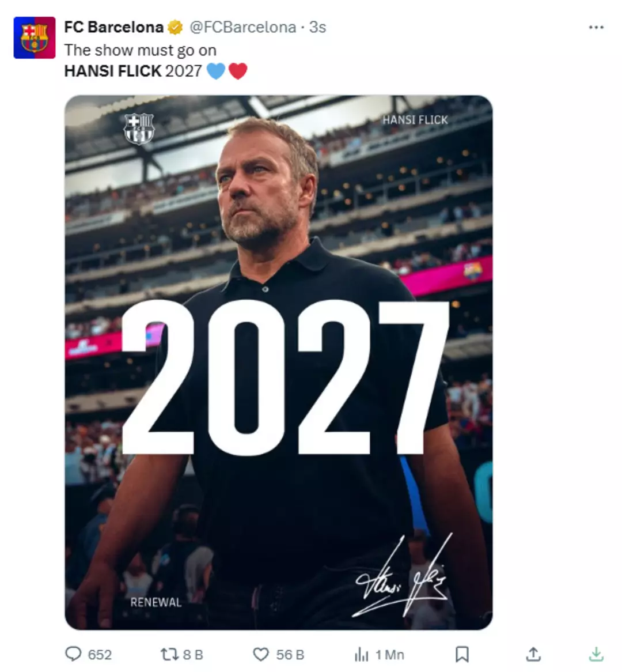The image size is (622, 672).
Task: Bookmark this FC Barcelona tweet
Action: tap(462, 655)
